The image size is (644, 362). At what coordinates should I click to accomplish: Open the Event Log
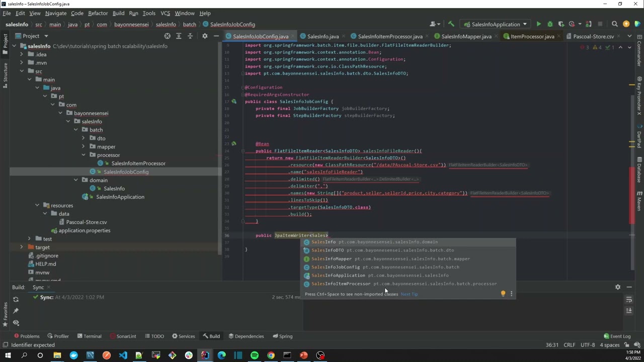617,336
